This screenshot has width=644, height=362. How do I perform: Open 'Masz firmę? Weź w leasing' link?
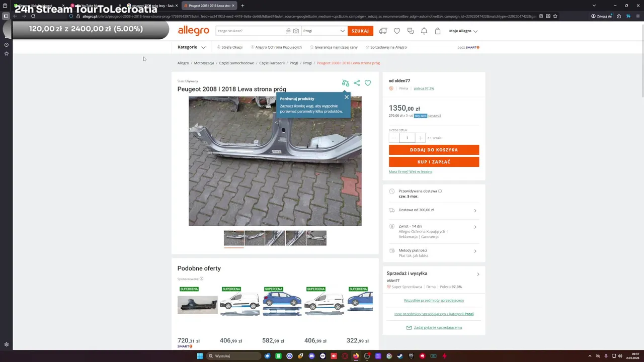411,171
